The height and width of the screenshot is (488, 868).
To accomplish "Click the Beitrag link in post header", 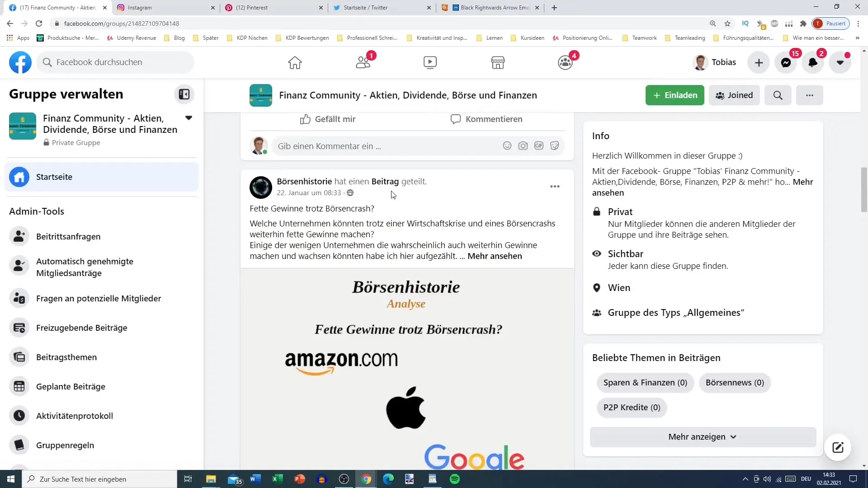I will tap(385, 181).
